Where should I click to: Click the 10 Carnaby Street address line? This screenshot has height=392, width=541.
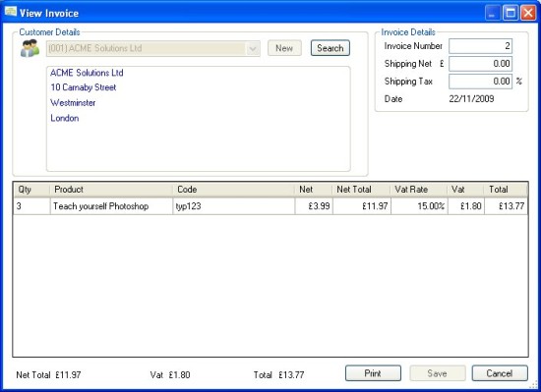click(x=84, y=87)
